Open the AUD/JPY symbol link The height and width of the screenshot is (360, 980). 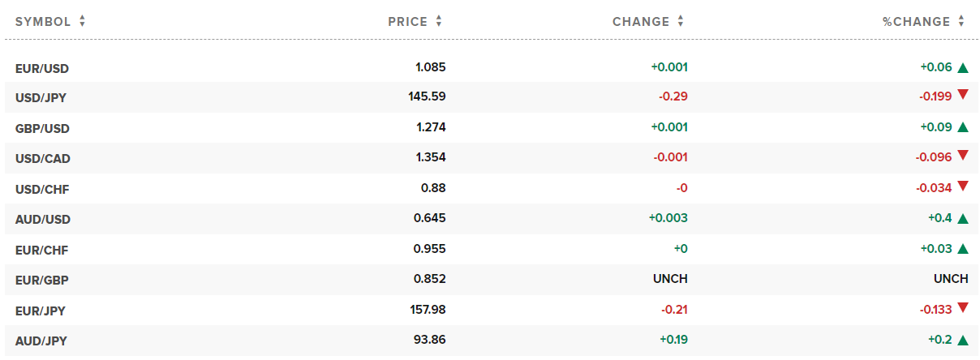[x=41, y=341]
